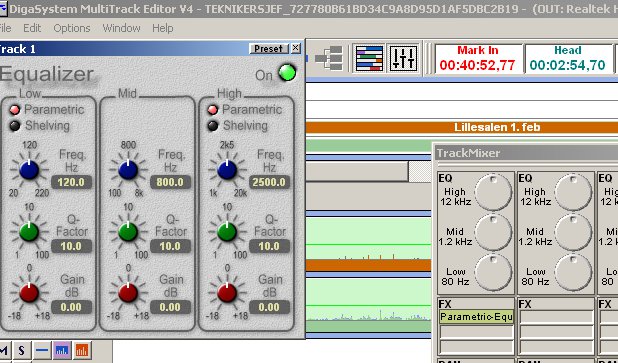Open the track view colored bars icon
The height and width of the screenshot is (363, 618).
[369, 59]
